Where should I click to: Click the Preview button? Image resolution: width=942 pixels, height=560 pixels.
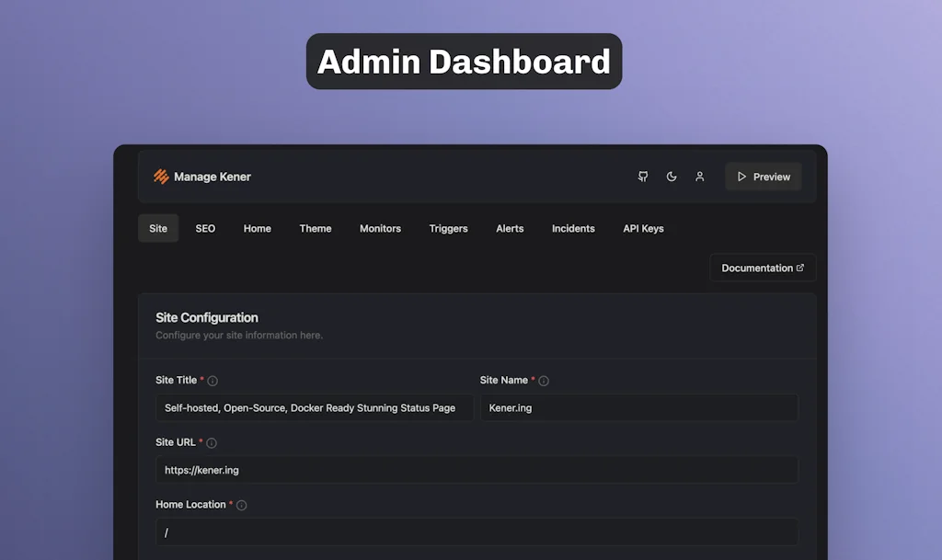click(763, 177)
